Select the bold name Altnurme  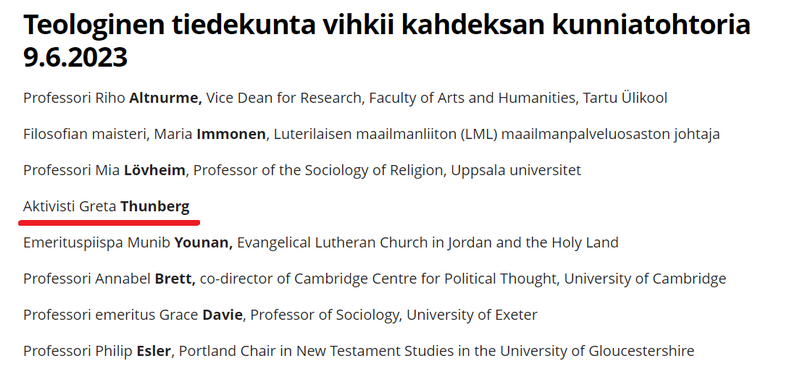click(165, 97)
